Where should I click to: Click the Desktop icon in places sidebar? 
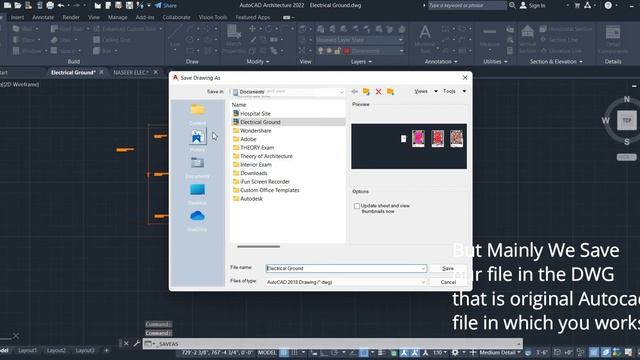coord(197,190)
